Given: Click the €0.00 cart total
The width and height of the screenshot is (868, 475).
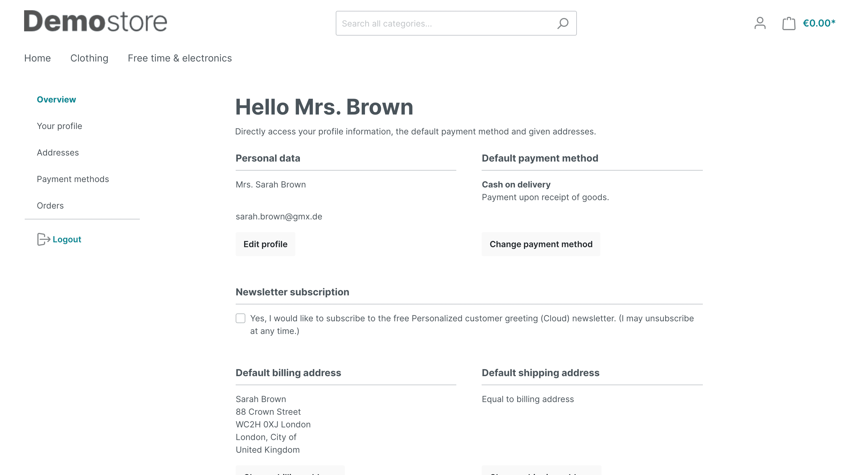Looking at the screenshot, I should 819,23.
